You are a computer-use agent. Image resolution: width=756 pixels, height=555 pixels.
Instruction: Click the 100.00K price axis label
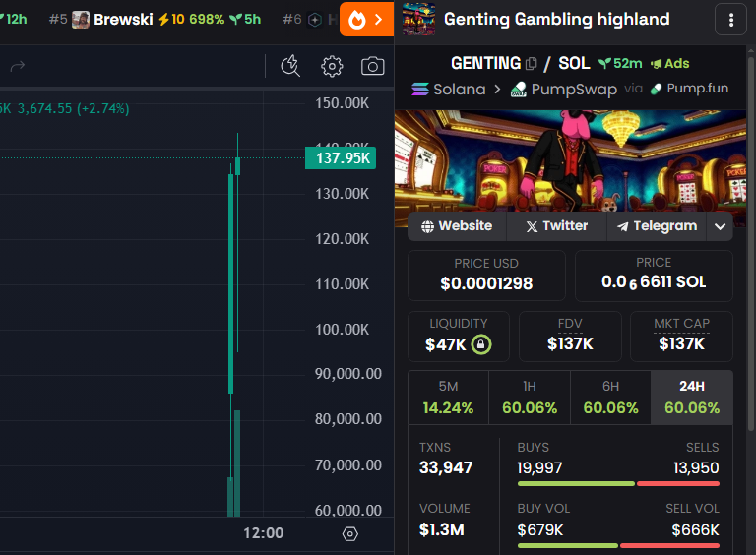(342, 330)
